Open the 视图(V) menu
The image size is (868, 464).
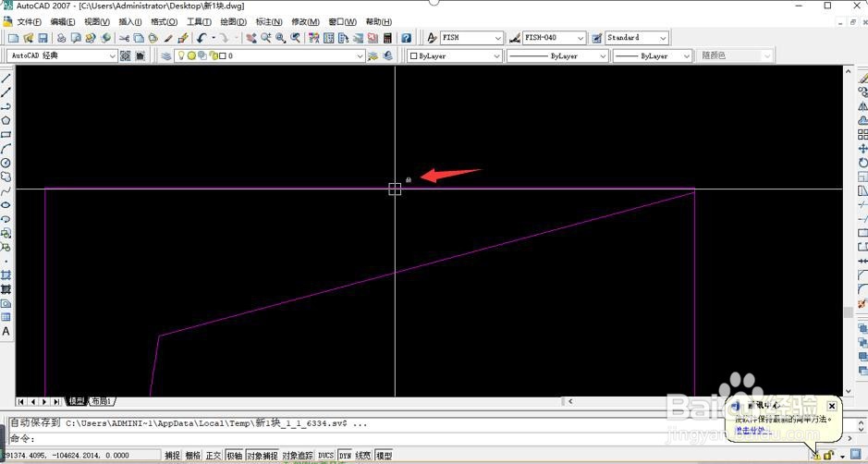coord(97,21)
